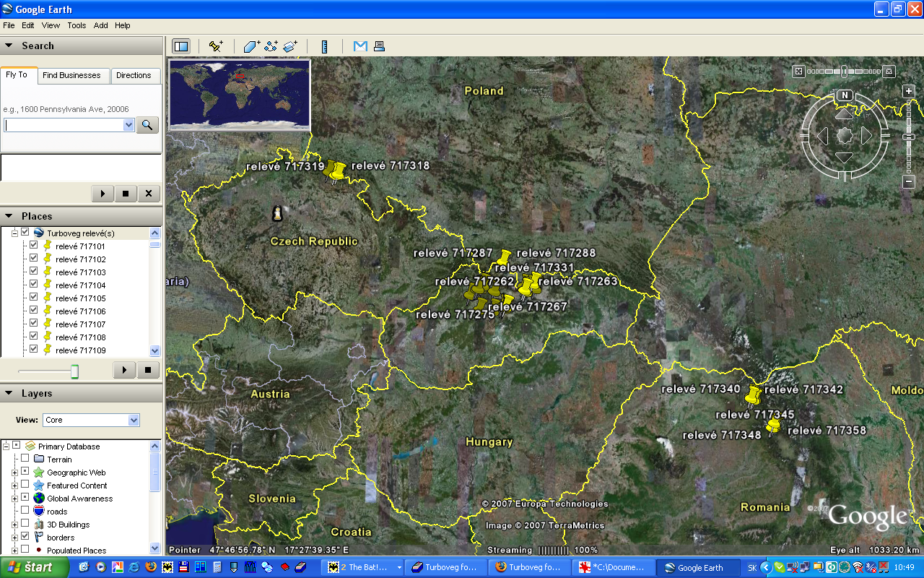The image size is (924, 578).
Task: Collapse the Search panel
Action: point(9,46)
